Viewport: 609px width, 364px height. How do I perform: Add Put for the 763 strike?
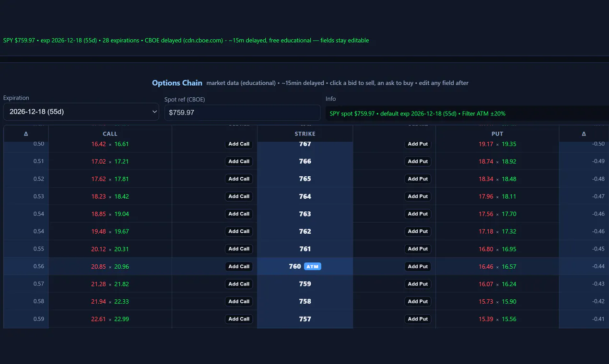(418, 214)
